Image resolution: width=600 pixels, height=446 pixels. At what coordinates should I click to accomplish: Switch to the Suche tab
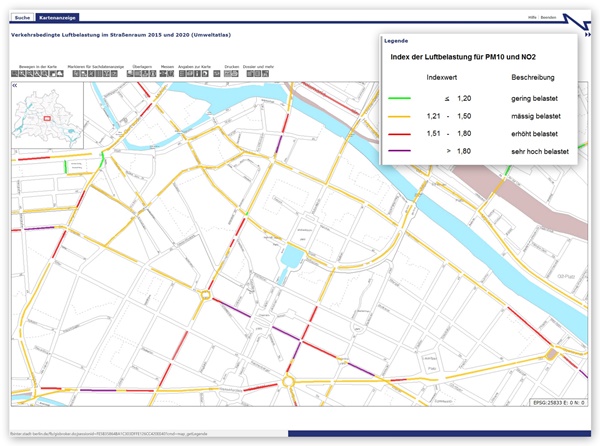[x=22, y=19]
